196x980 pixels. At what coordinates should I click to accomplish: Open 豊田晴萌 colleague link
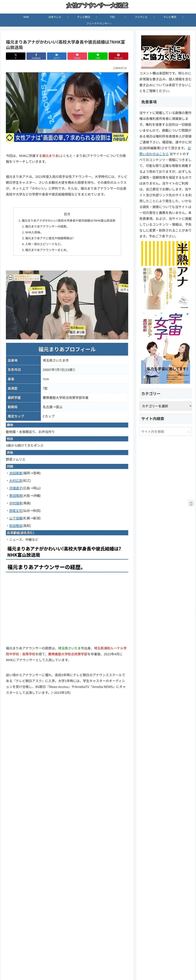tap(16, 496)
